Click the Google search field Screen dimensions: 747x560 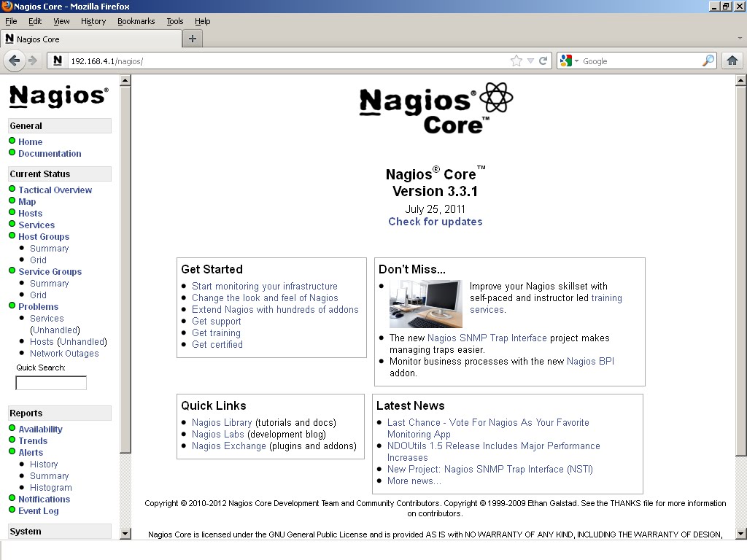(x=640, y=61)
